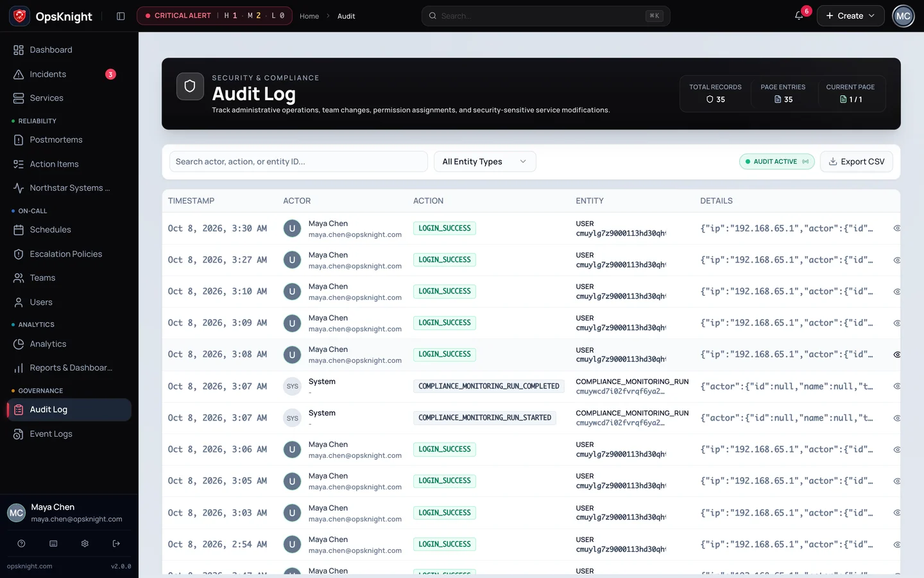The height and width of the screenshot is (578, 924).
Task: Open Services from the sidebar
Action: pyautogui.click(x=69, y=98)
